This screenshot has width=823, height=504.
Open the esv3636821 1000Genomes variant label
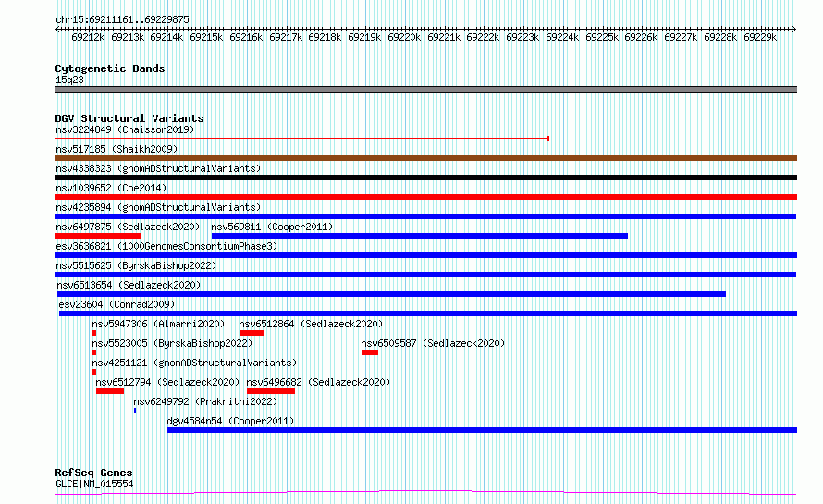tap(166, 246)
